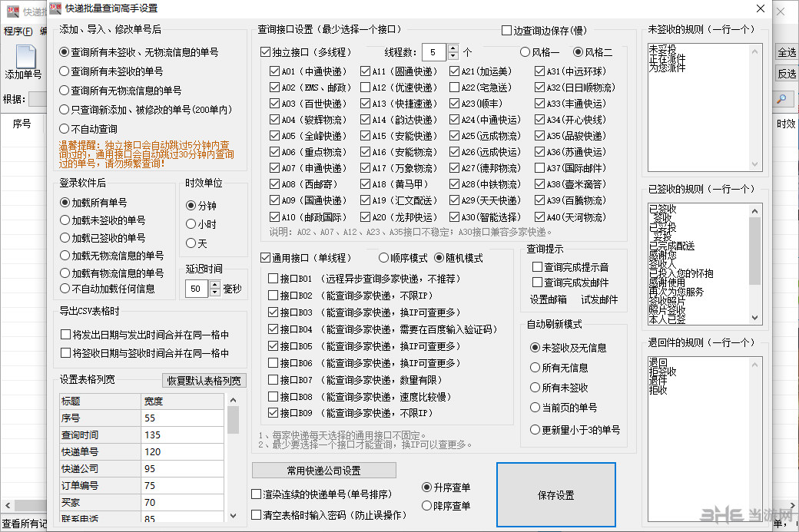This screenshot has height=532, width=799.
Task: Click the magnifier search icon in background window
Action: 781,99
